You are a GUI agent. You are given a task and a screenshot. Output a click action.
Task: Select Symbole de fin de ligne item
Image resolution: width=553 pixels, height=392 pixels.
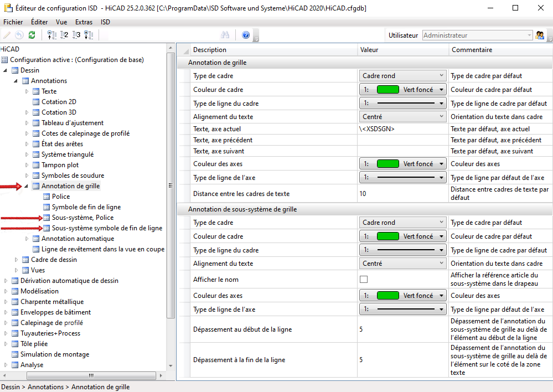(86, 207)
